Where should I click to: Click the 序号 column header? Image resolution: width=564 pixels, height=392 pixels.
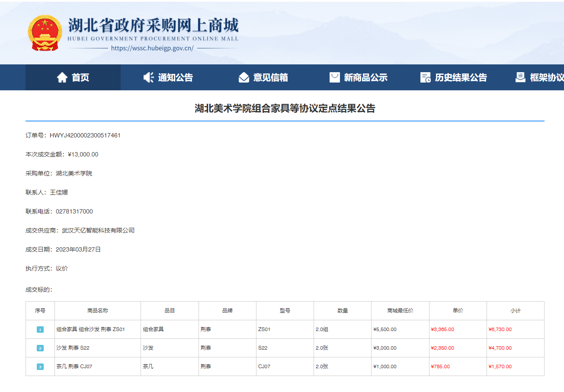pyautogui.click(x=40, y=311)
